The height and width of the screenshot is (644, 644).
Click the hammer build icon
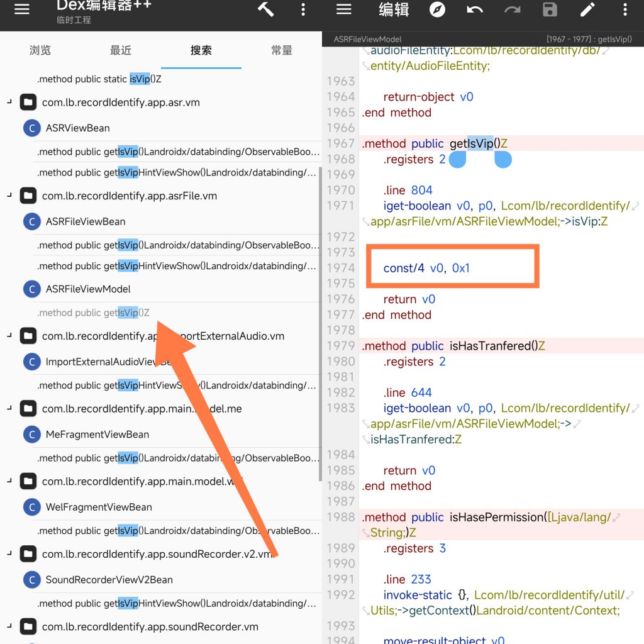click(265, 9)
